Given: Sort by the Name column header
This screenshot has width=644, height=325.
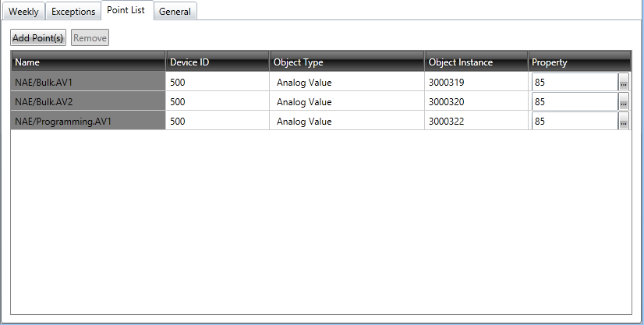Looking at the screenshot, I should coord(88,62).
